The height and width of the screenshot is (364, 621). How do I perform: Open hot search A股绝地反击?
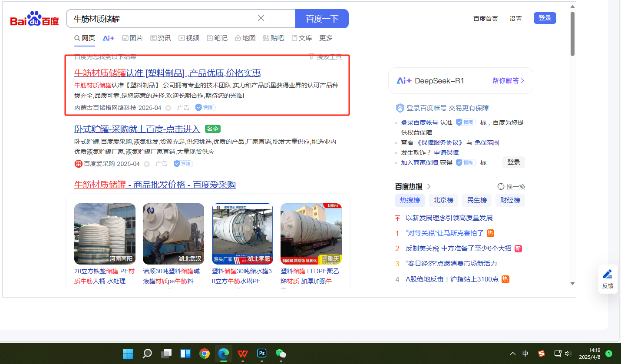[x=452, y=279]
